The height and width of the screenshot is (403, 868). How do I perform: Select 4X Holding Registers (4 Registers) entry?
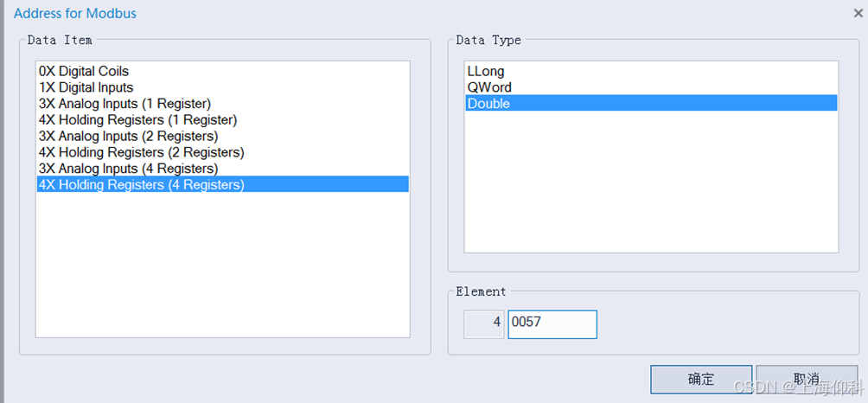(x=222, y=184)
